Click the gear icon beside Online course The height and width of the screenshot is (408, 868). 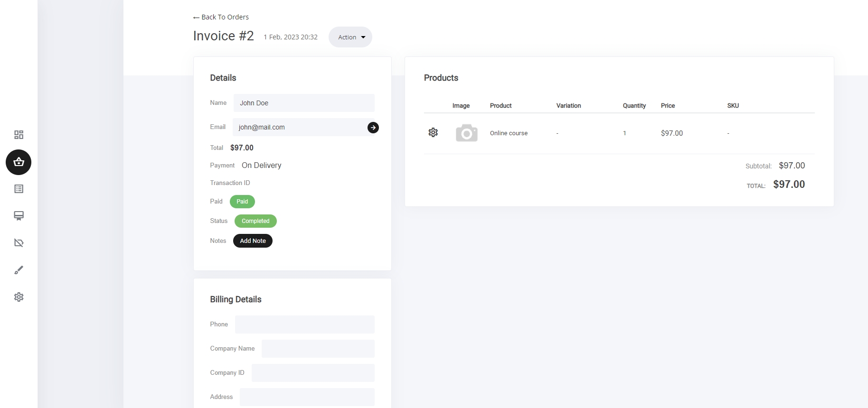[433, 133]
